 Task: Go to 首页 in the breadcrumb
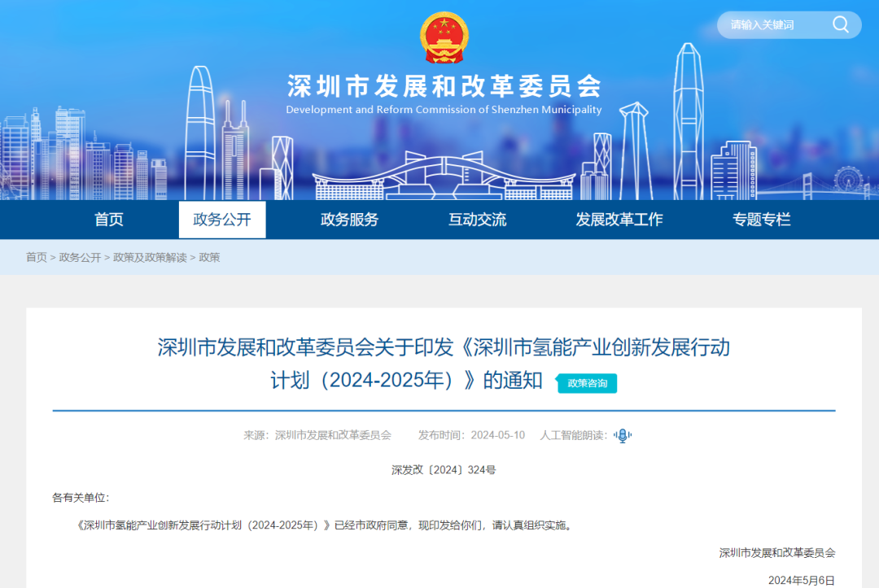(37, 258)
